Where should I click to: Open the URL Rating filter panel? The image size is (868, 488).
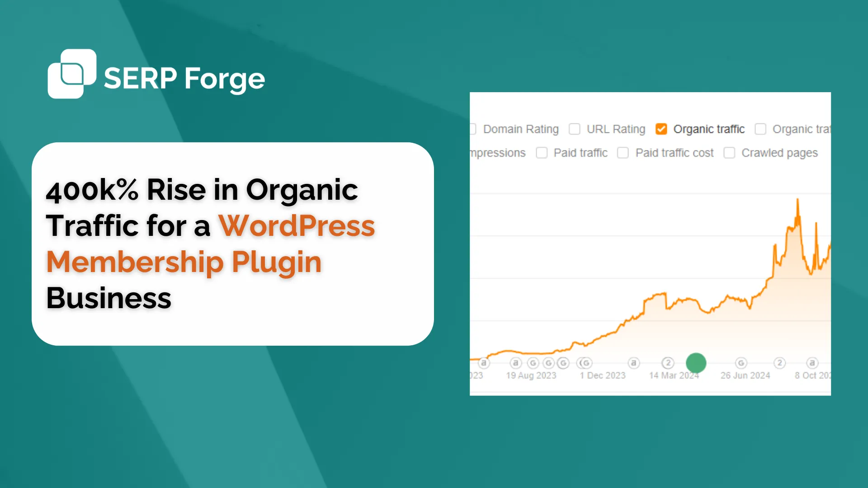[575, 129]
